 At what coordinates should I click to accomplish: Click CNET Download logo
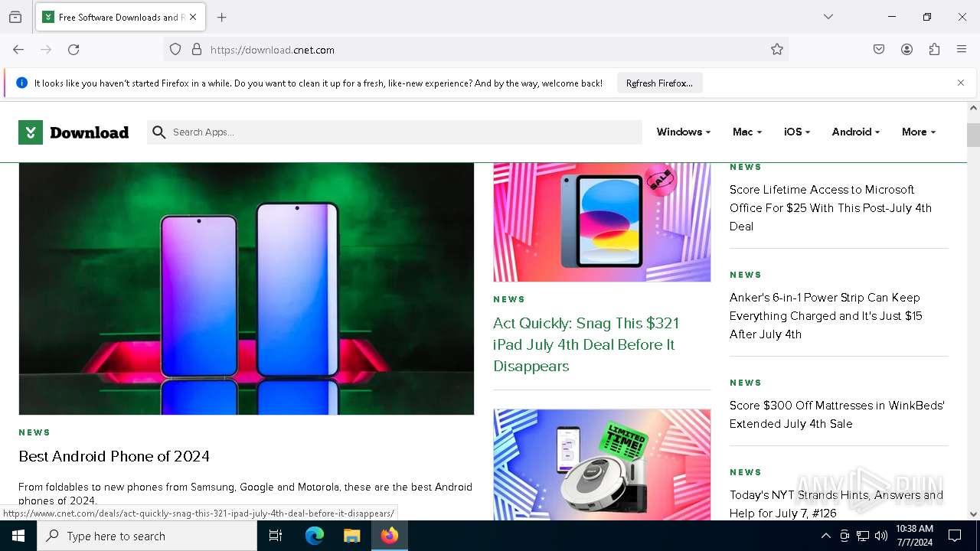click(73, 132)
